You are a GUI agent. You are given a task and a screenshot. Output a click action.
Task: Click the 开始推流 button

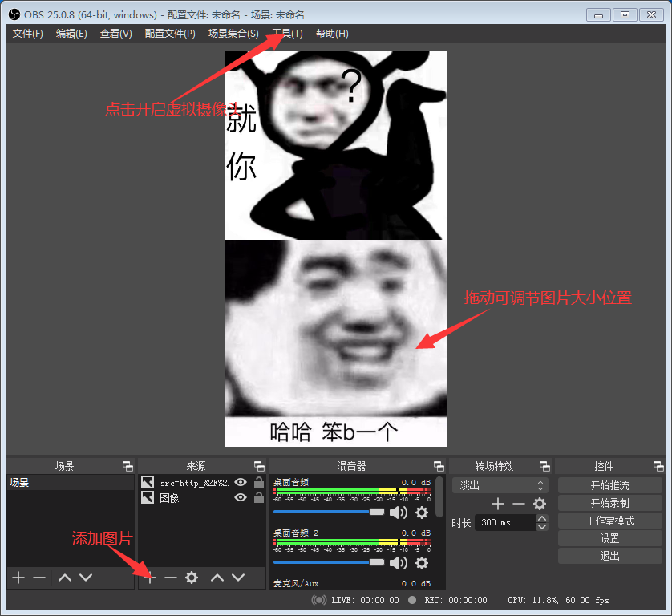[x=609, y=484]
